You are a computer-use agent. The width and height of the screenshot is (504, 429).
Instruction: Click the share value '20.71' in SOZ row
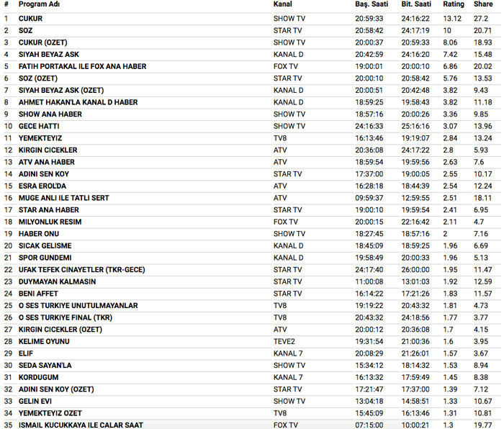click(x=483, y=30)
